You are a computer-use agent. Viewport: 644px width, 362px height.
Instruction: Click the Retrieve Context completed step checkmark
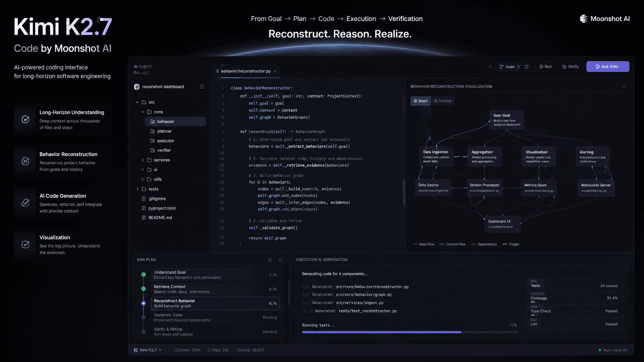tap(143, 289)
